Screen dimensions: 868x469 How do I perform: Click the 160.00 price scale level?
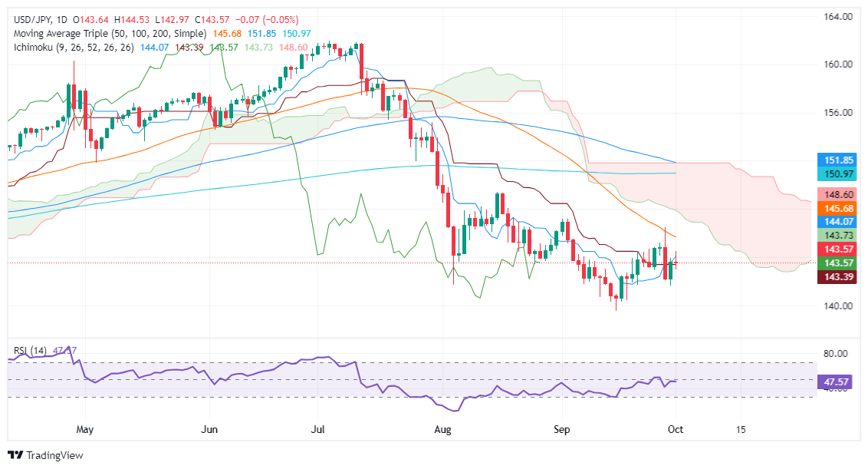pyautogui.click(x=838, y=64)
